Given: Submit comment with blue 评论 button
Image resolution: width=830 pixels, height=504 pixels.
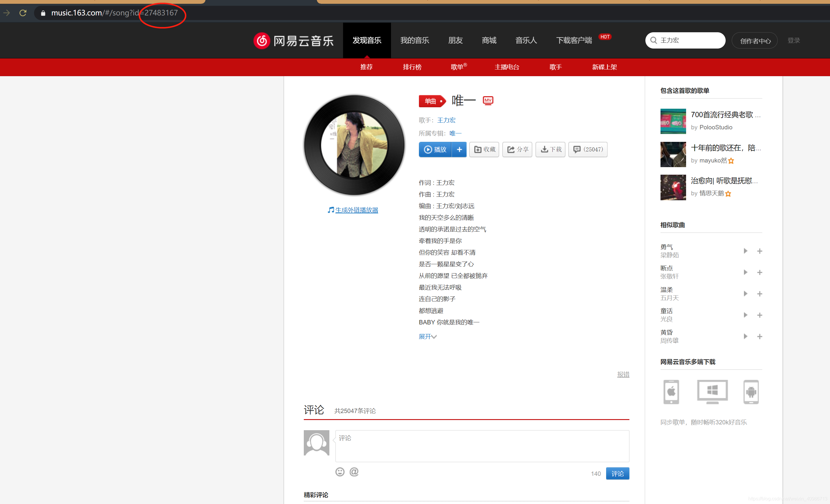Looking at the screenshot, I should [617, 474].
